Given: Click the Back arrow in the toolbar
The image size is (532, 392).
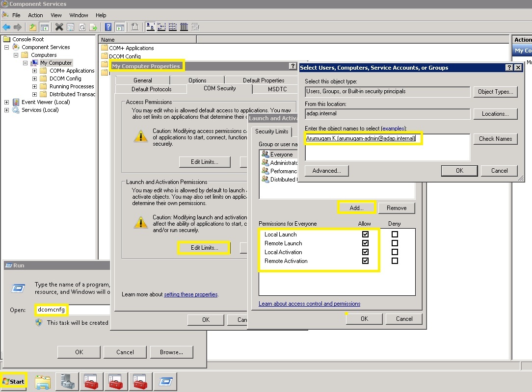Looking at the screenshot, I should coord(6,27).
